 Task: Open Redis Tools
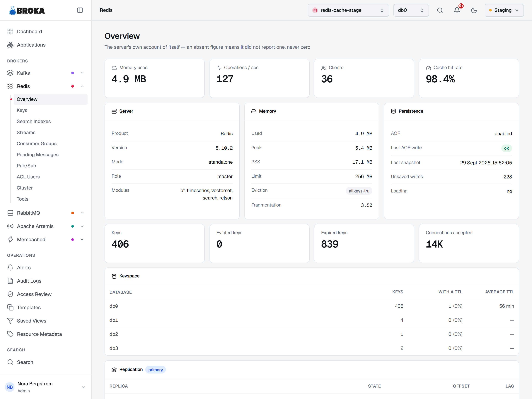(50, 199)
